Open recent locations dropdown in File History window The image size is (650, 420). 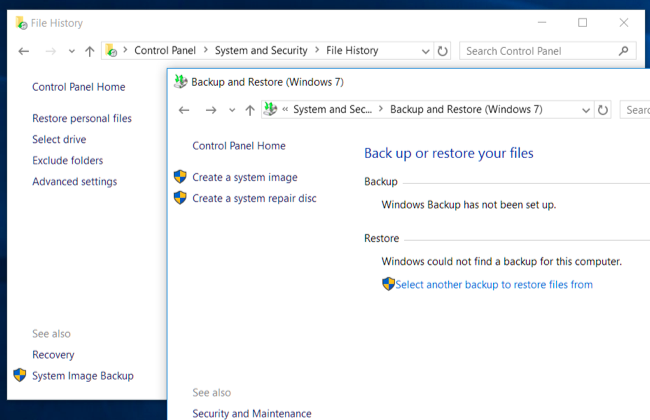coord(72,51)
